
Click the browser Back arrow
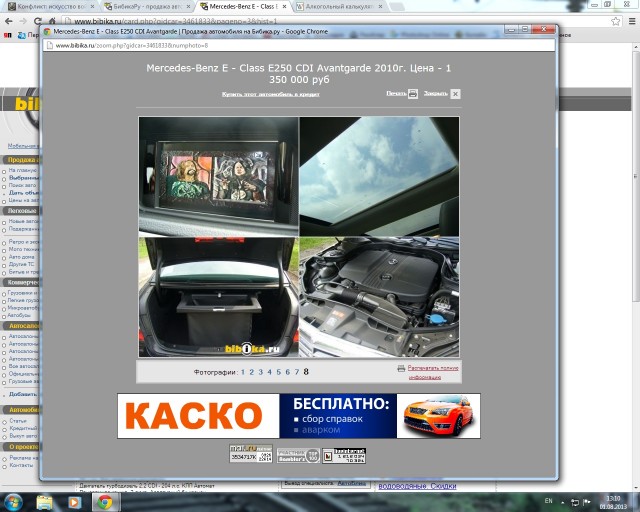pos(9,21)
